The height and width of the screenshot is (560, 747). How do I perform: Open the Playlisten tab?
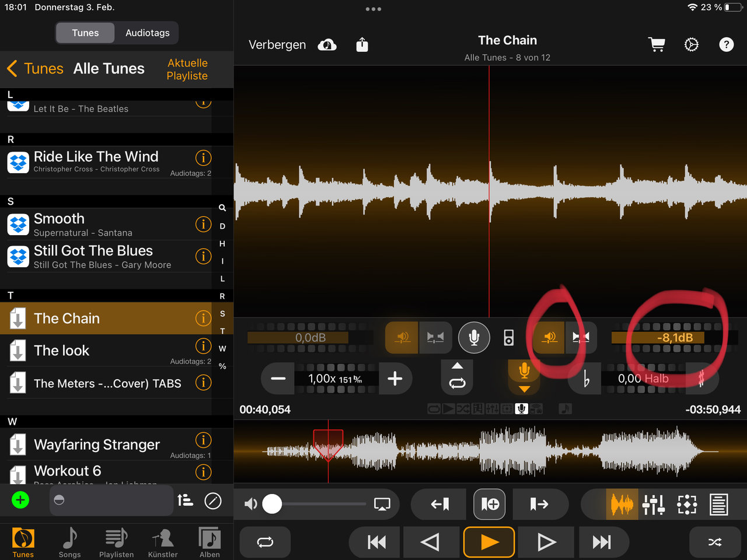(116, 542)
